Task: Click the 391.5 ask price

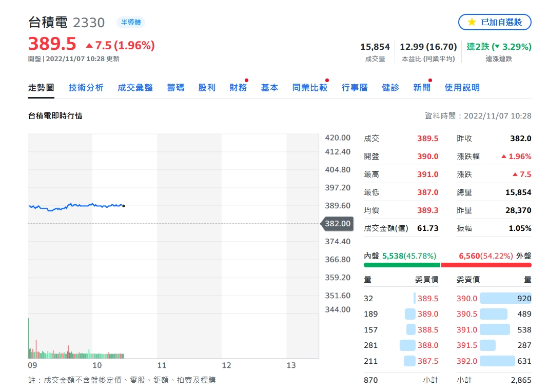Action: [x=467, y=345]
